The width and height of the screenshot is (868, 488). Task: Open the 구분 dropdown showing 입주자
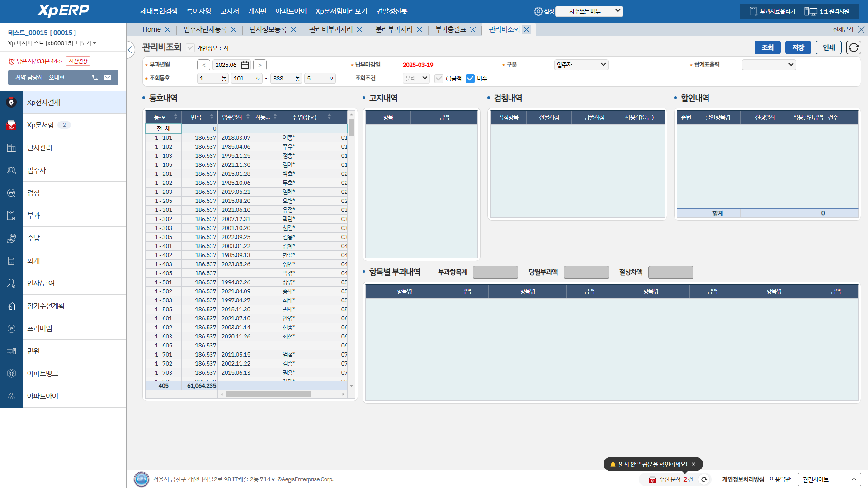(x=581, y=65)
